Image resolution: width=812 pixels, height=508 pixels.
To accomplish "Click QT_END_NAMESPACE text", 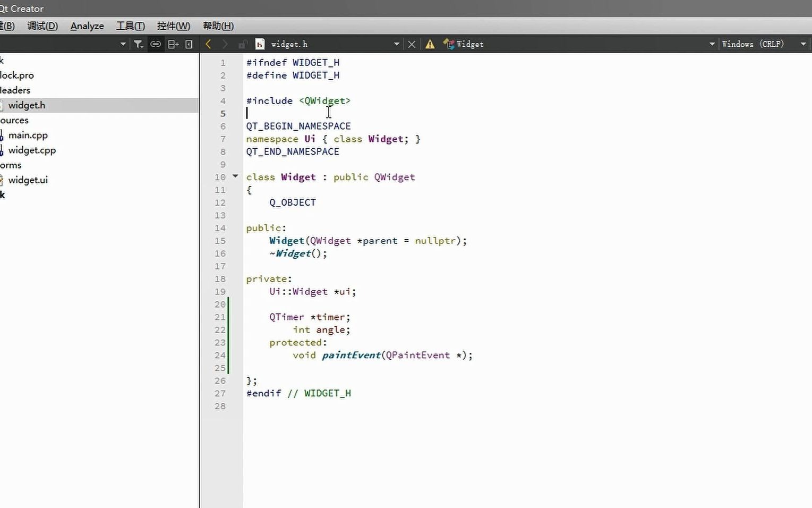I will [x=293, y=151].
